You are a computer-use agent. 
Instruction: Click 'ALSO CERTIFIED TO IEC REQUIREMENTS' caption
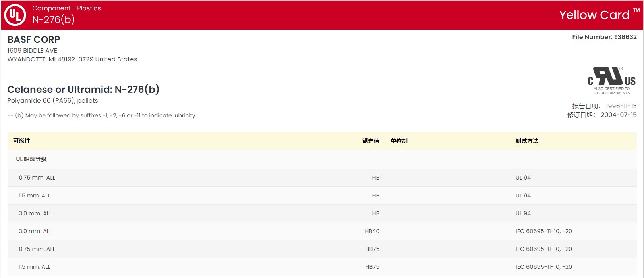click(x=611, y=91)
